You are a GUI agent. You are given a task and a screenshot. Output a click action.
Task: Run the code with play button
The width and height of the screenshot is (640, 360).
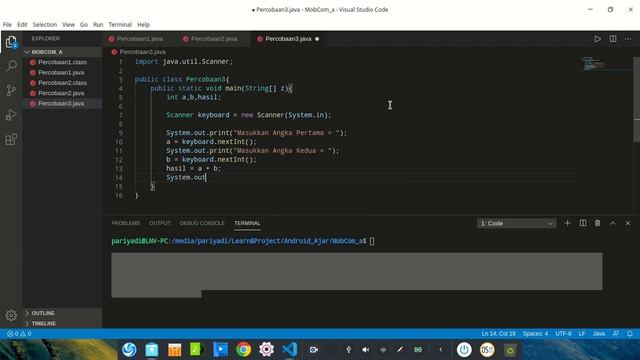[x=597, y=39]
